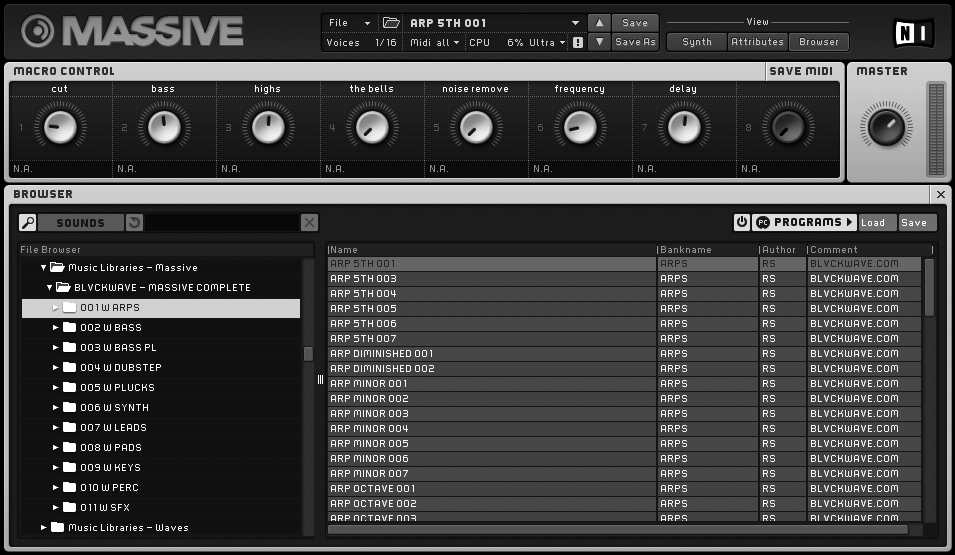Open the Midi all channel dropdown

click(x=442, y=43)
